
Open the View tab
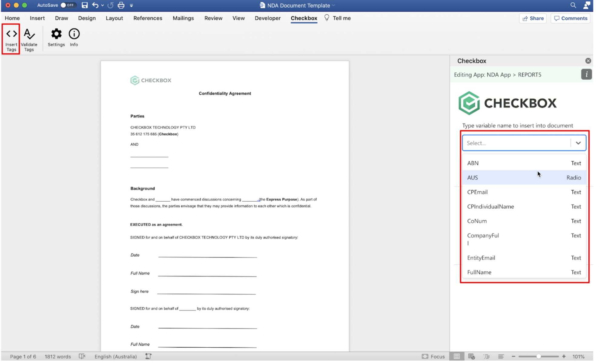point(239,18)
